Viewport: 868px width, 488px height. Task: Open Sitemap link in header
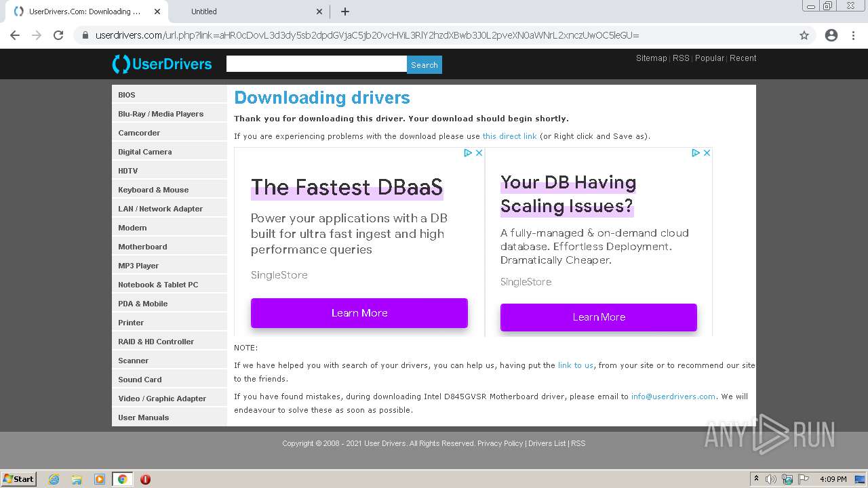[x=652, y=58]
